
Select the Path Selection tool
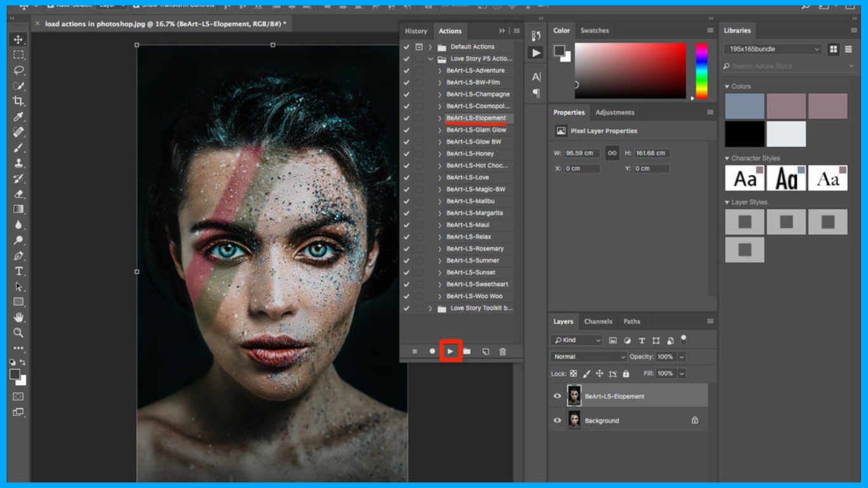(x=18, y=287)
